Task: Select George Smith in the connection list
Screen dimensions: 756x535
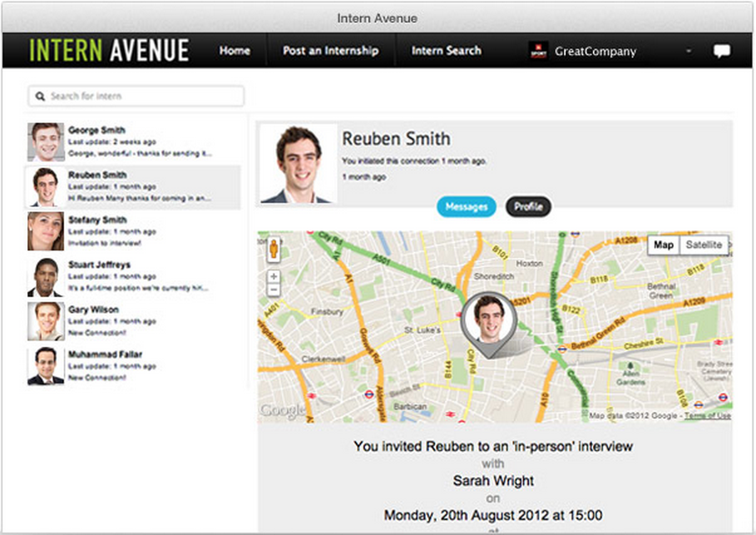Action: 133,142
